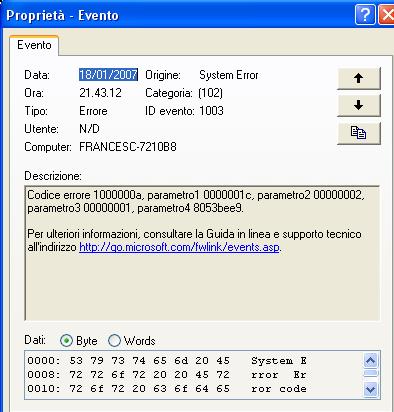
Task: Click the data scrollbar thumb
Action: (370, 373)
